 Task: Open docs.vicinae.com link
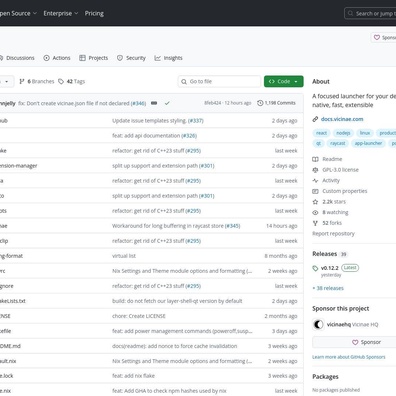[342, 119]
